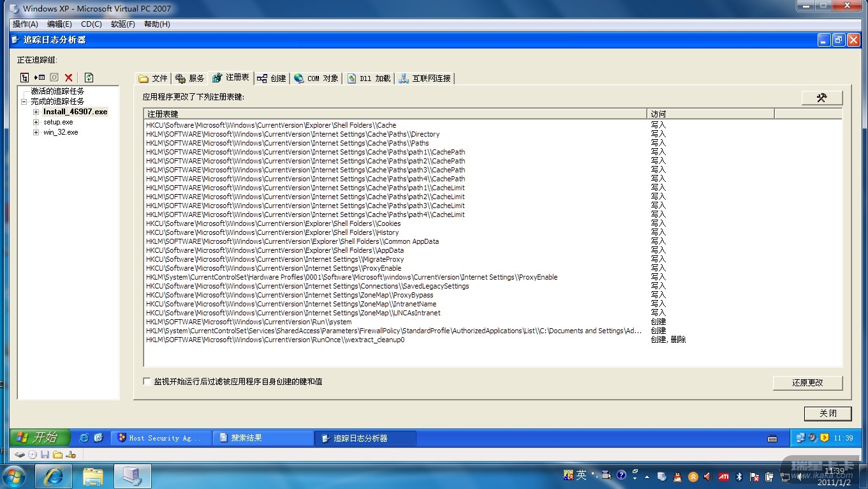The width and height of the screenshot is (868, 489).
Task: Delete tracking task with red X icon
Action: 69,77
